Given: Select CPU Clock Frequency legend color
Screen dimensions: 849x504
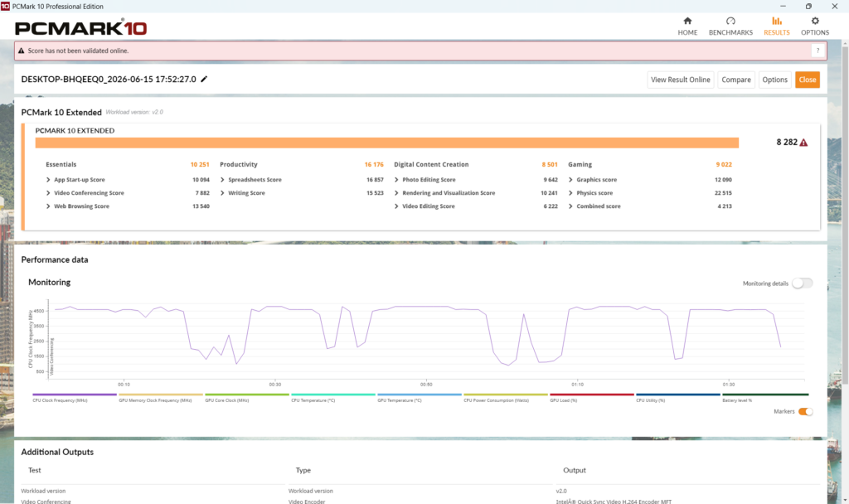Looking at the screenshot, I should 75,395.
